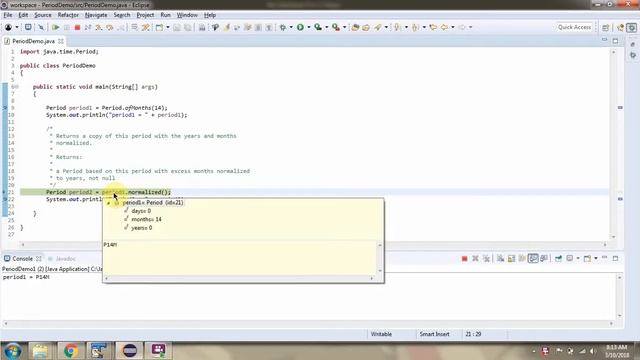Open the Coverage button dropdown arrow
The height and width of the screenshot is (360, 640).
point(327,27)
